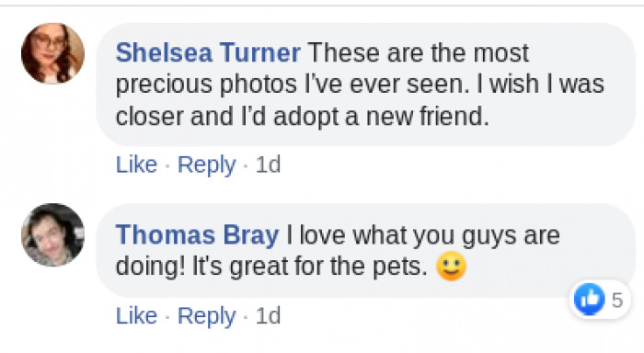Open Thomas Bray's profile picture

coord(52,234)
